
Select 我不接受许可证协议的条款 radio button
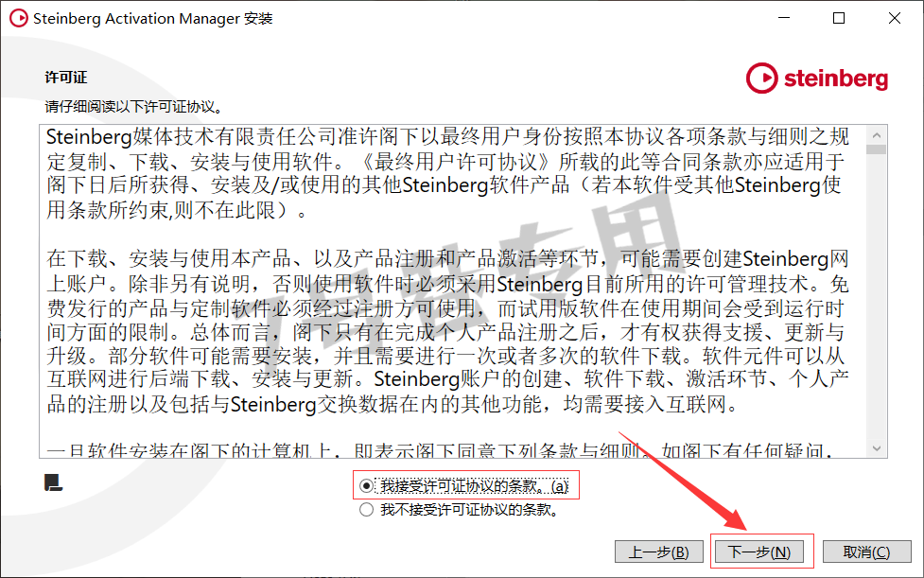point(366,510)
